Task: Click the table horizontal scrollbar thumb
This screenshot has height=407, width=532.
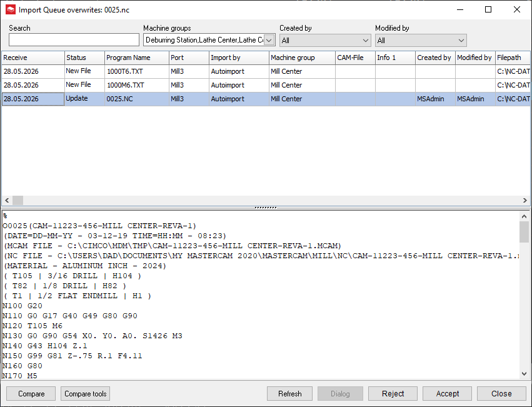Action: 18,200
